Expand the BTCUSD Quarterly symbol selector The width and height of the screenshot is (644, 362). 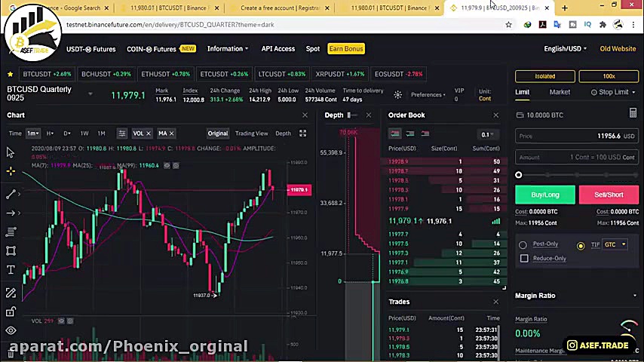click(90, 94)
